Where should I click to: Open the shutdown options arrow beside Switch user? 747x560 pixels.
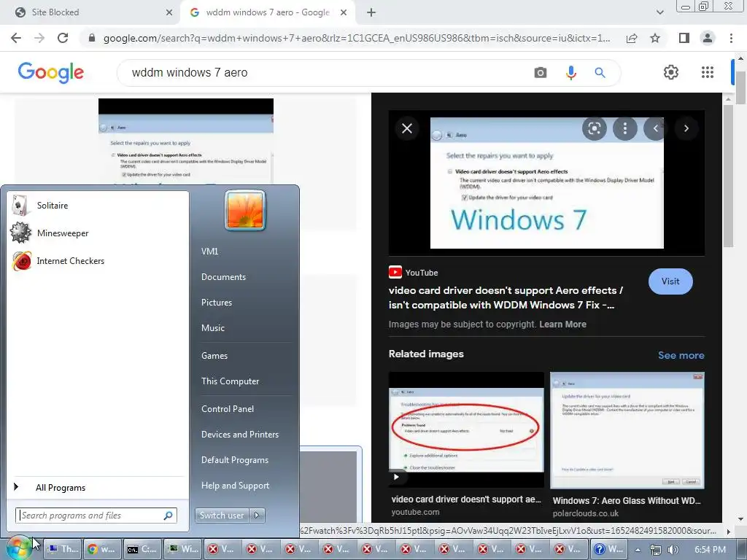258,516
